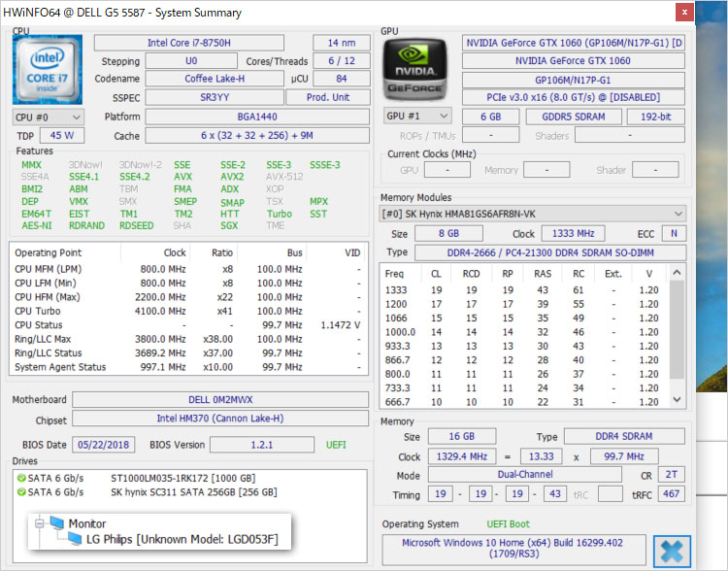Click the Dual-Channel mode field
This screenshot has height=571, width=728.
pyautogui.click(x=525, y=475)
